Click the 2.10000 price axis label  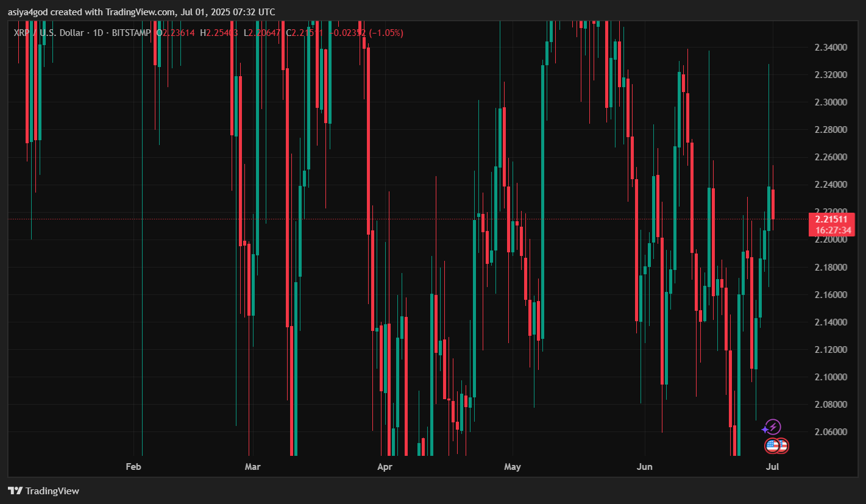coord(831,377)
